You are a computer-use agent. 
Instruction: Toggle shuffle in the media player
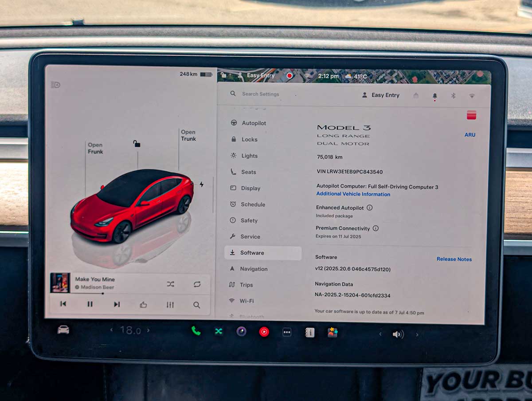coord(170,284)
